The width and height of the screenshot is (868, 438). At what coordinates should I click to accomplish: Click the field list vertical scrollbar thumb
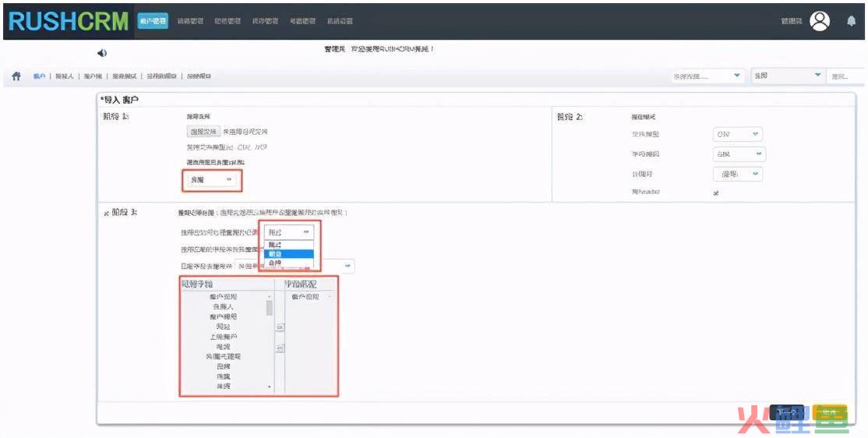(270, 308)
